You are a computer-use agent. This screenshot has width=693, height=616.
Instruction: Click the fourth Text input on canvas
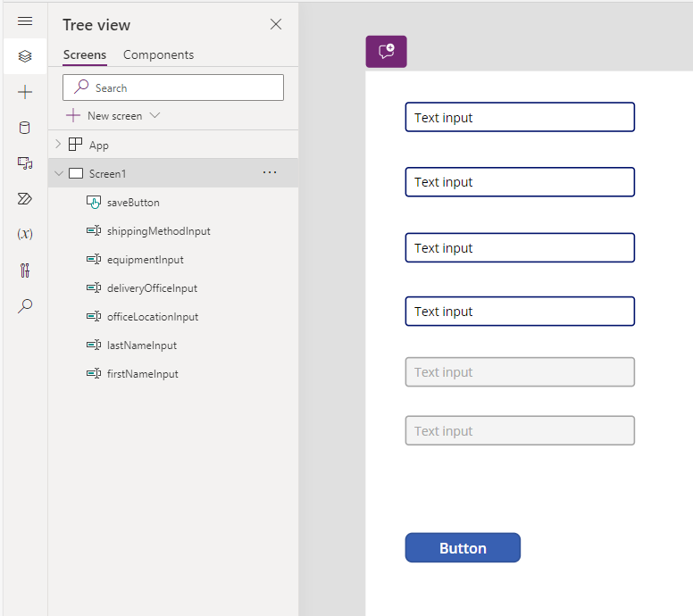coord(520,311)
